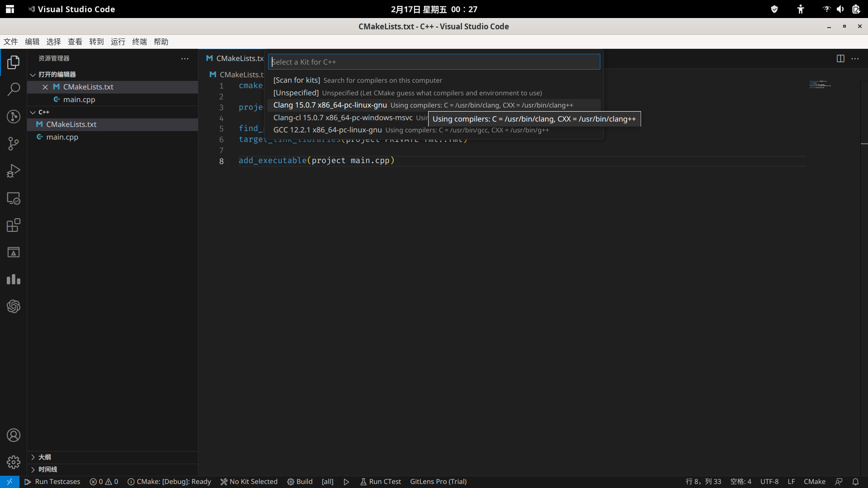Click the editor minimap preview

pyautogui.click(x=821, y=84)
